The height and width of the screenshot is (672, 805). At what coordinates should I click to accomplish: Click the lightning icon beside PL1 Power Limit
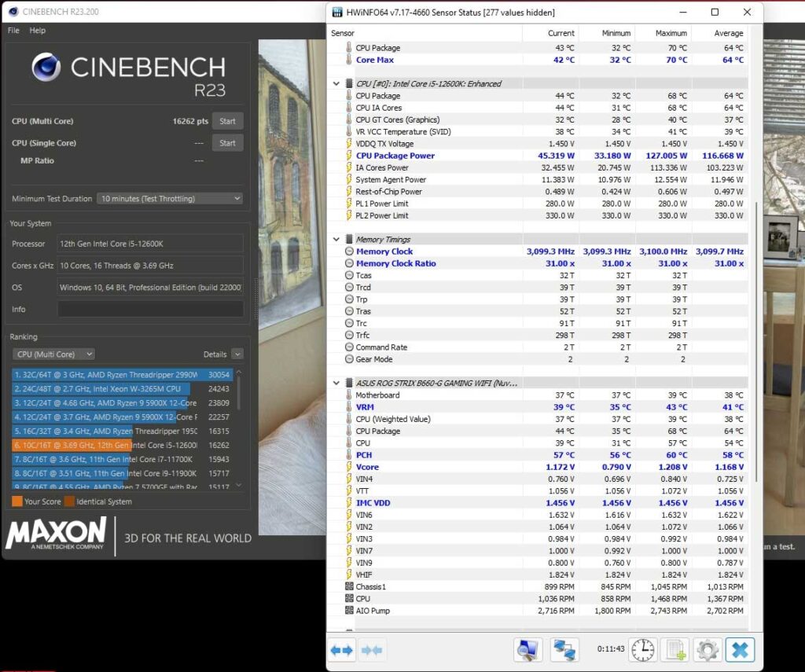(349, 204)
